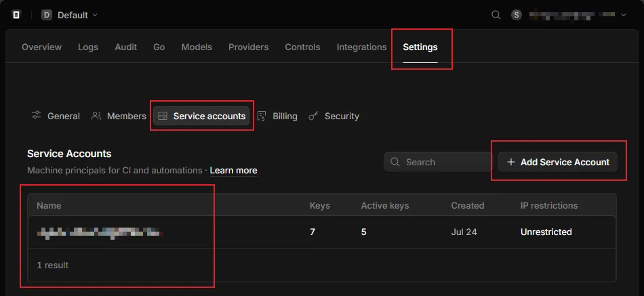Open the Controls tab
This screenshot has width=644, height=296.
303,47
